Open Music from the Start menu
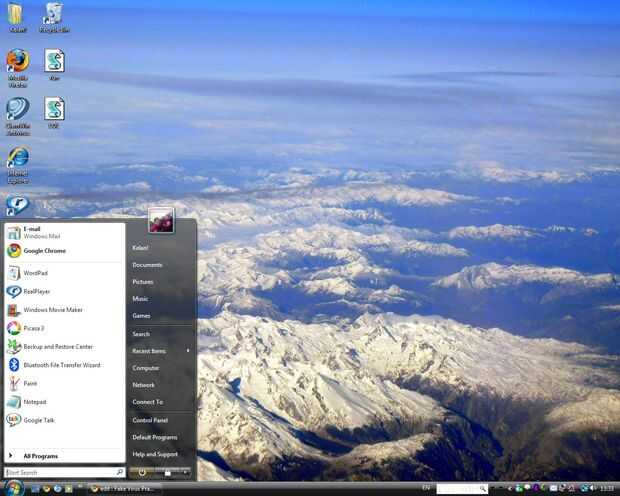Viewport: 620px width, 496px height. pyautogui.click(x=140, y=299)
